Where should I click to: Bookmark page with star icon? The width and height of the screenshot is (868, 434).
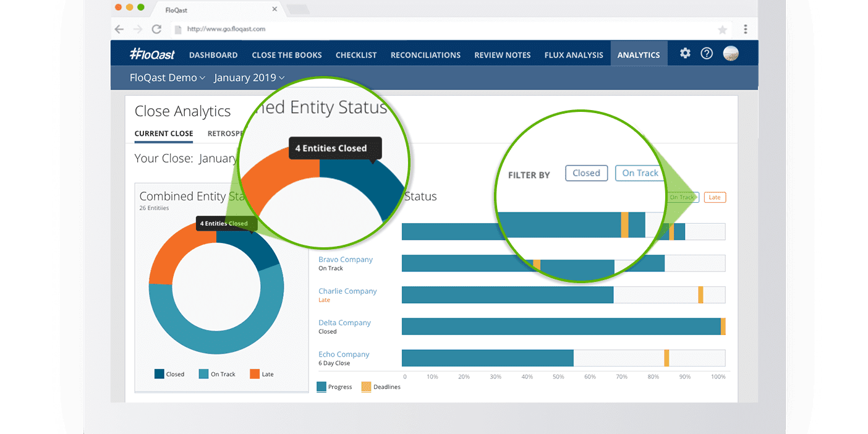pyautogui.click(x=722, y=30)
